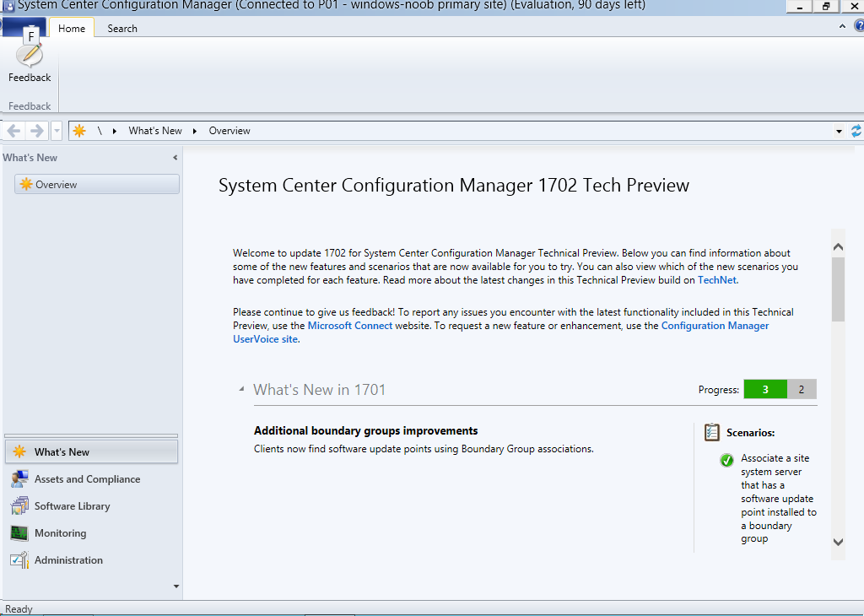Click the Monitoring icon
This screenshot has width=864, height=616.
[x=19, y=532]
